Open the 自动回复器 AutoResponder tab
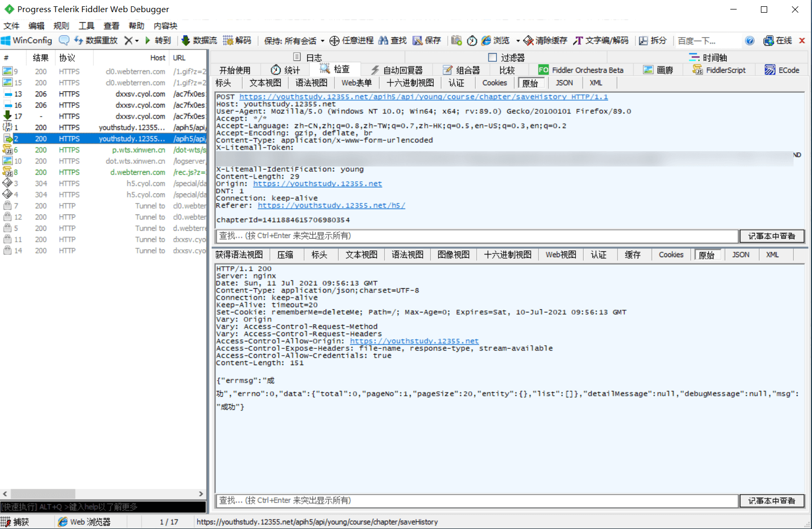The height and width of the screenshot is (529, 812). (397, 70)
